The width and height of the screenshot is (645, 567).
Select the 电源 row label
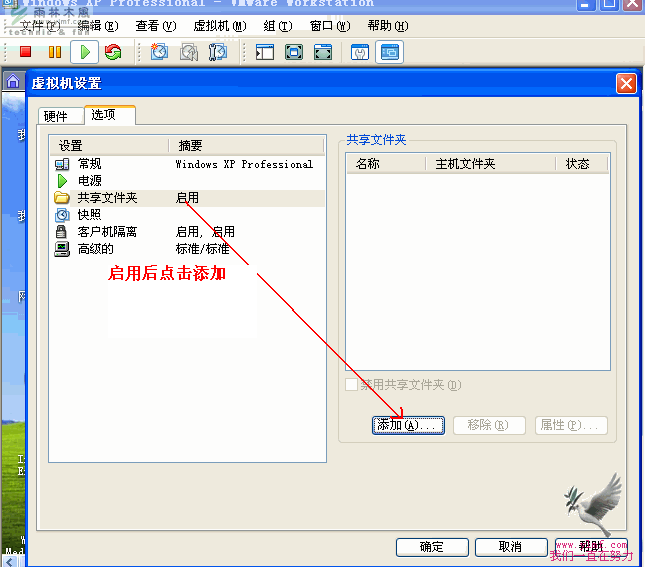90,180
